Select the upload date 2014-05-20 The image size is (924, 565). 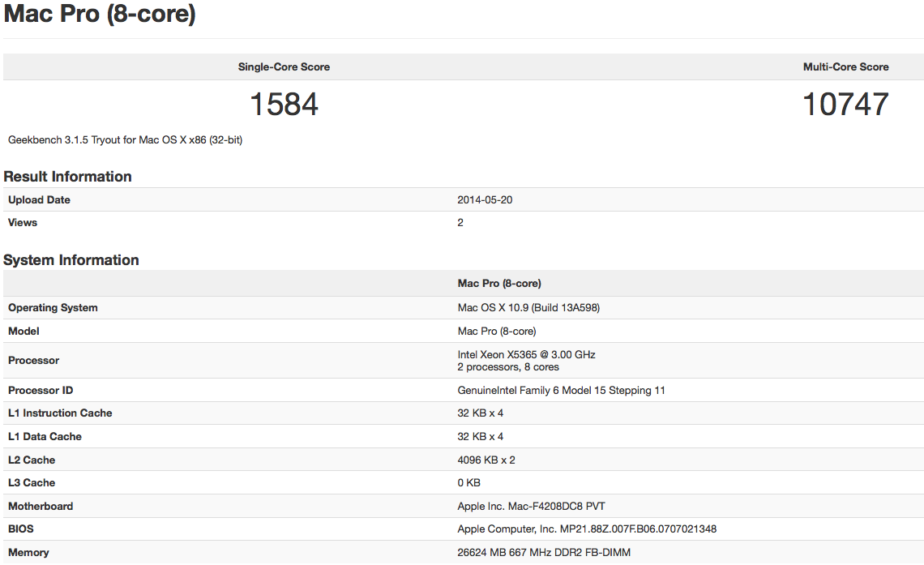(x=485, y=199)
